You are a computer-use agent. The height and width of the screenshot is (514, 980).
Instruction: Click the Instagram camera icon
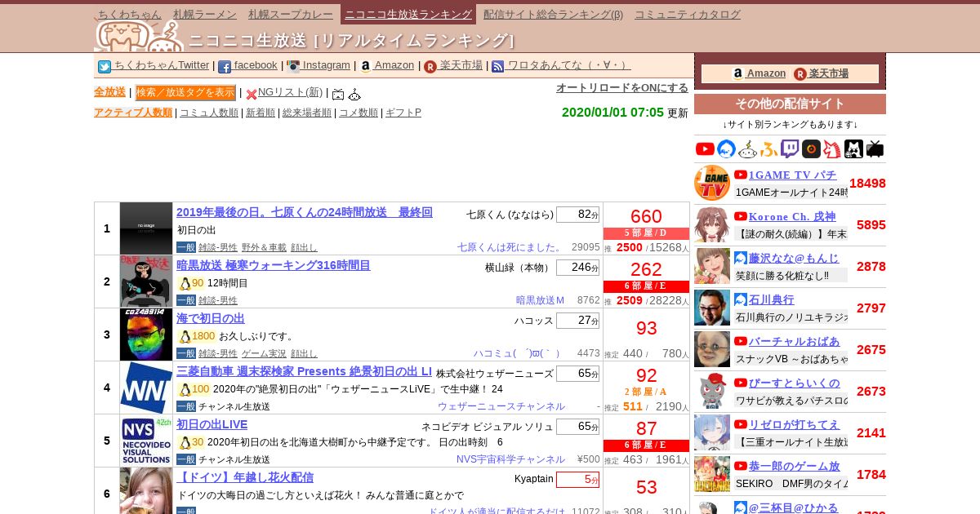click(293, 67)
